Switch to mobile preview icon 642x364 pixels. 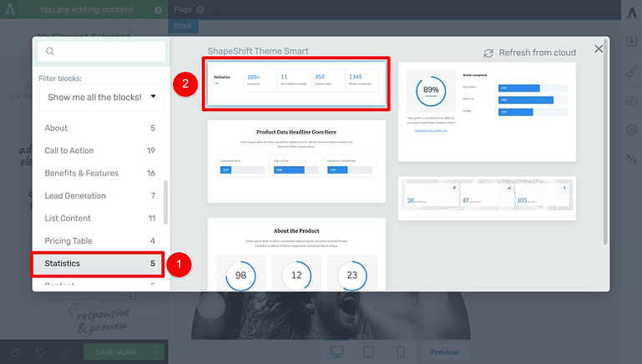point(400,351)
